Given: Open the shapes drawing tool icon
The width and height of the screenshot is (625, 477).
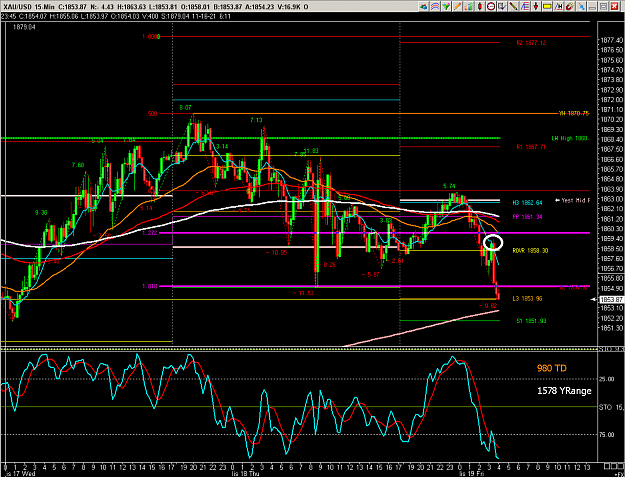Looking at the screenshot, I should 423,6.
